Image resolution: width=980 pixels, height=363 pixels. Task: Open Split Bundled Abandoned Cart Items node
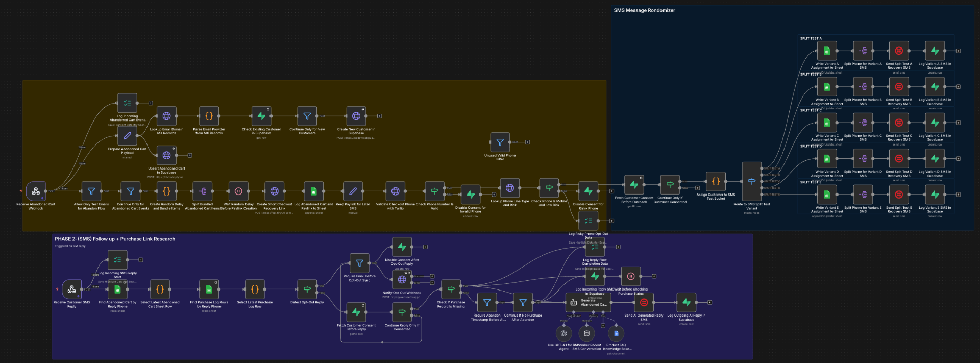pos(203,191)
